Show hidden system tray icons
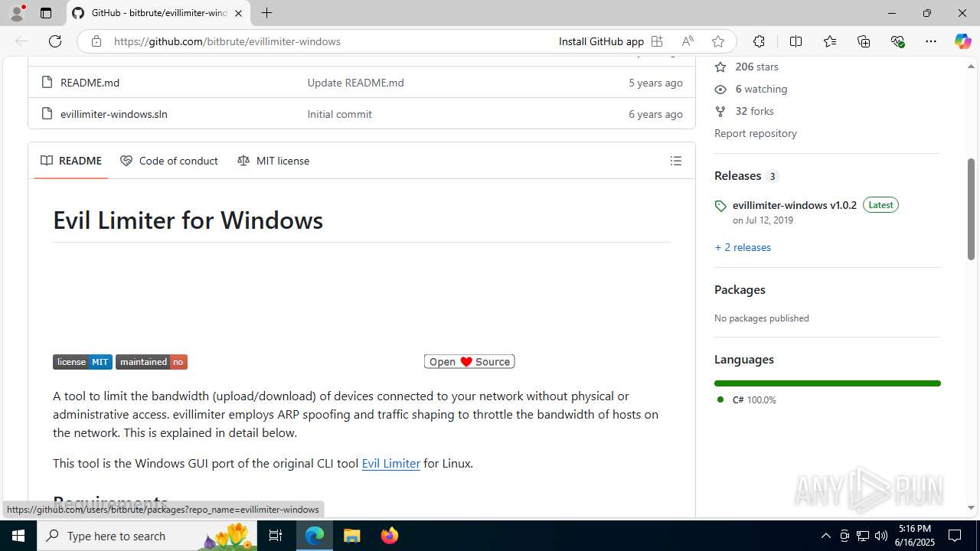This screenshot has width=980, height=551. 825,536
